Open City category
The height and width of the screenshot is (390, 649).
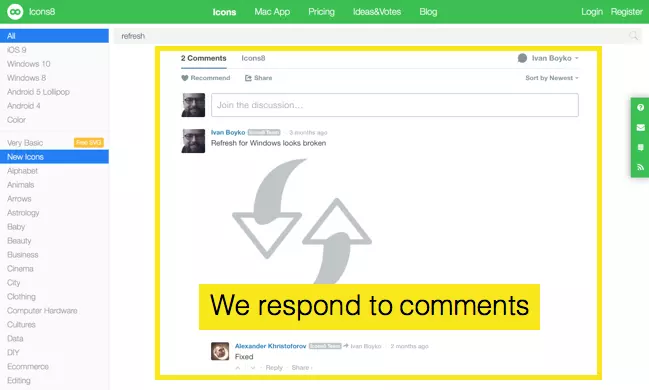[13, 283]
